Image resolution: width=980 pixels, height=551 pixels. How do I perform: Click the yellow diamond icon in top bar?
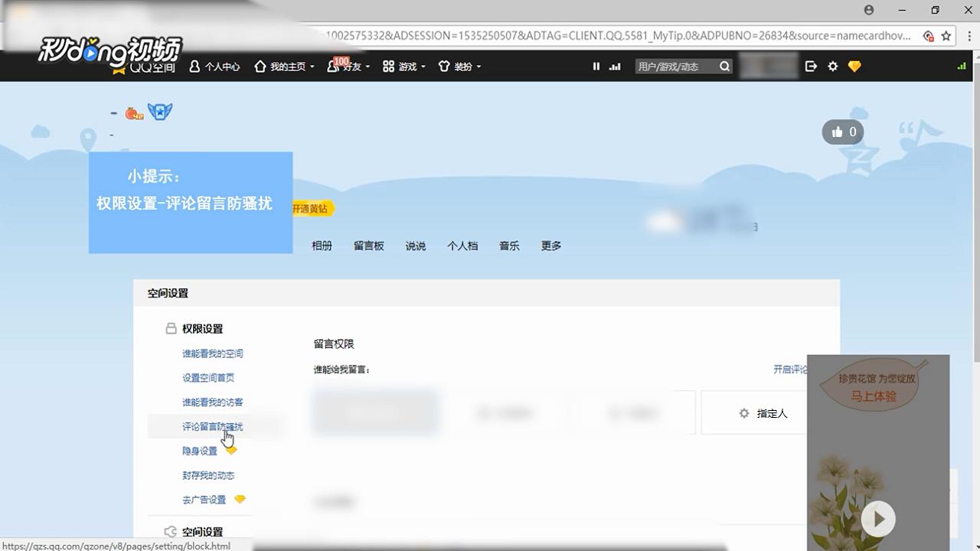(854, 67)
